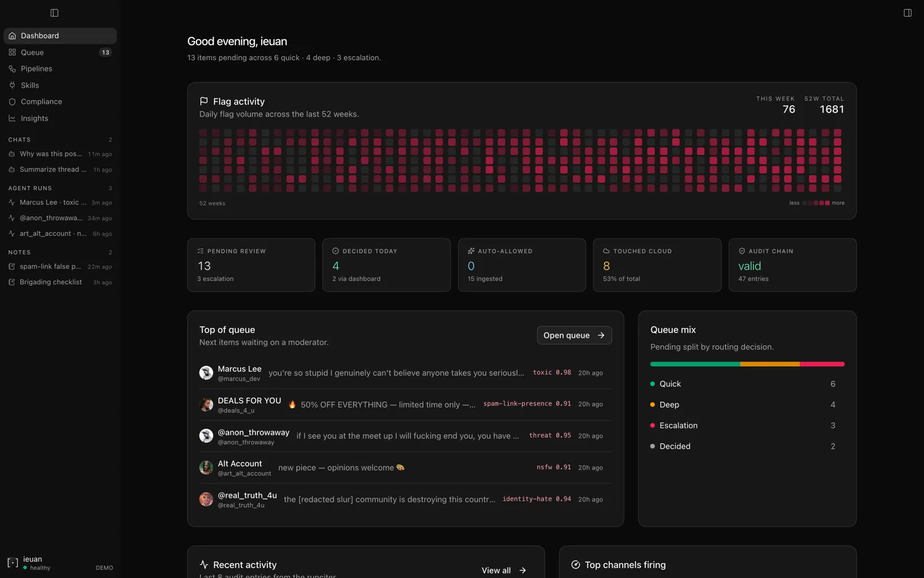
Task: Click View all in Recent activity
Action: pos(504,570)
